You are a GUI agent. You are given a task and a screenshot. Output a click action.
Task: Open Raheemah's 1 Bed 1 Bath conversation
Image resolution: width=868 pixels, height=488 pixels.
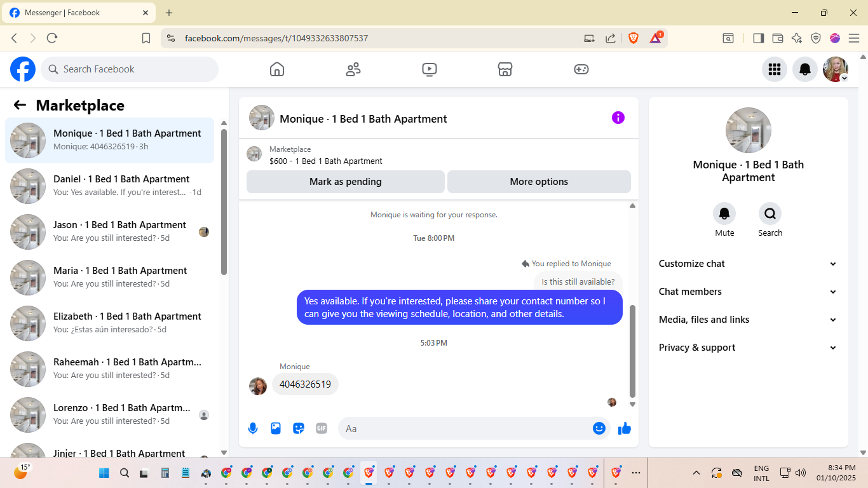click(x=109, y=369)
